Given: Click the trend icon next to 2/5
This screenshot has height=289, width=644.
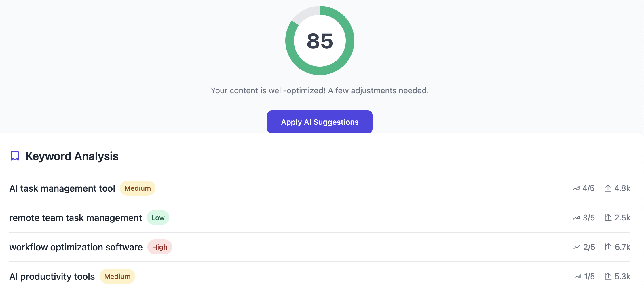Looking at the screenshot, I should [x=577, y=247].
